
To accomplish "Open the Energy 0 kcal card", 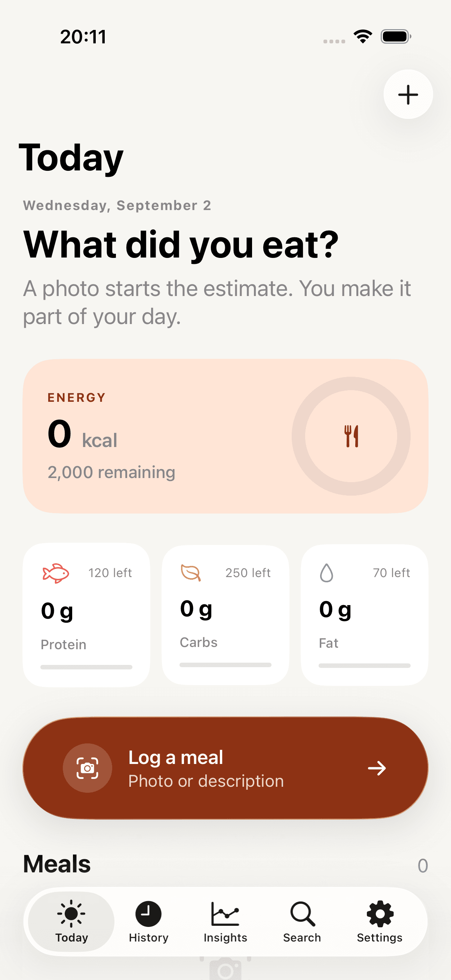I will pyautogui.click(x=225, y=436).
